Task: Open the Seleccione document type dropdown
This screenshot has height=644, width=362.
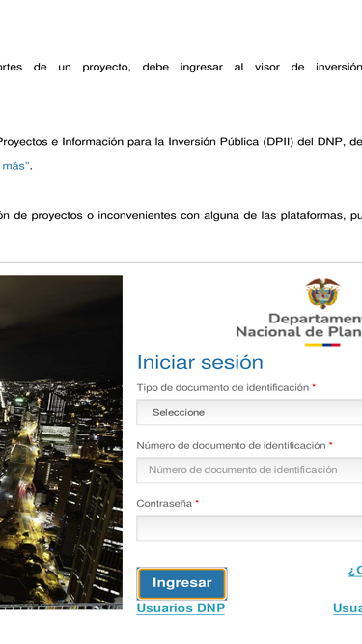Action: [x=249, y=412]
